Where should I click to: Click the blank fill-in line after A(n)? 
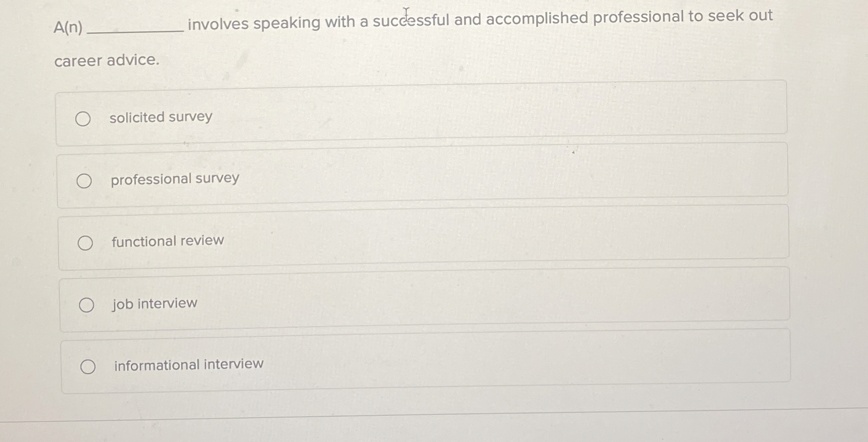coord(136,29)
